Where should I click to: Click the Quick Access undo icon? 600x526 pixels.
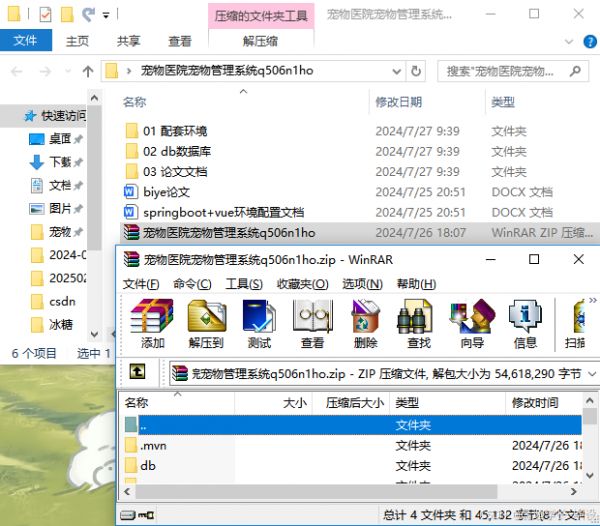coord(88,15)
